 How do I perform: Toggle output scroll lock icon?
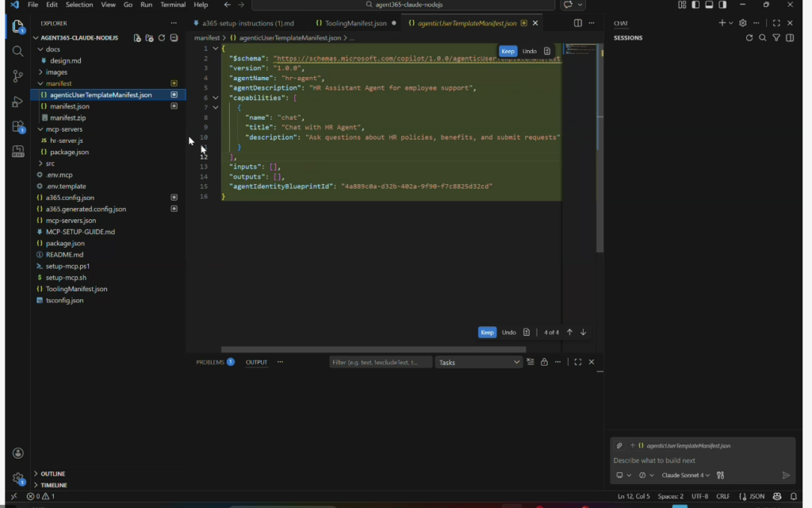point(544,362)
